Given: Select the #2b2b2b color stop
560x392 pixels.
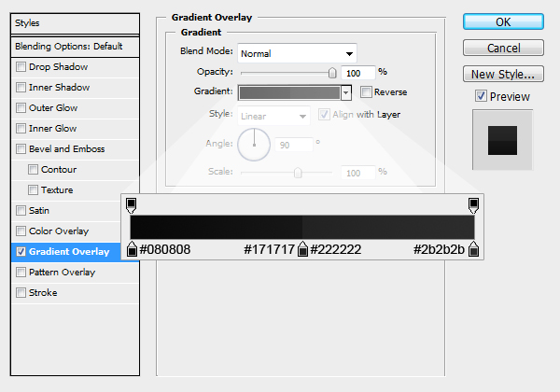Looking at the screenshot, I should (x=474, y=248).
